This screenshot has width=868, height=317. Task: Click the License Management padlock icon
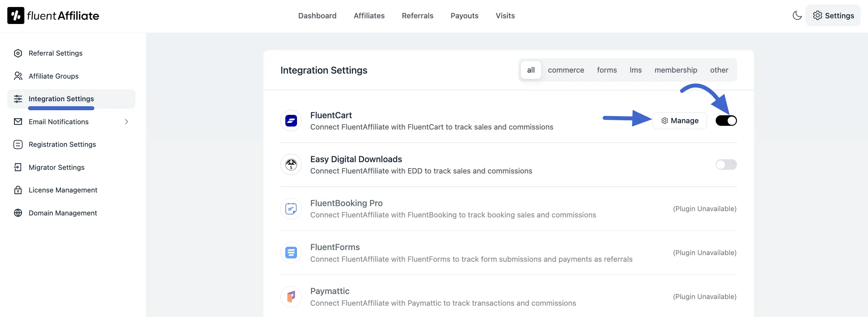click(18, 190)
